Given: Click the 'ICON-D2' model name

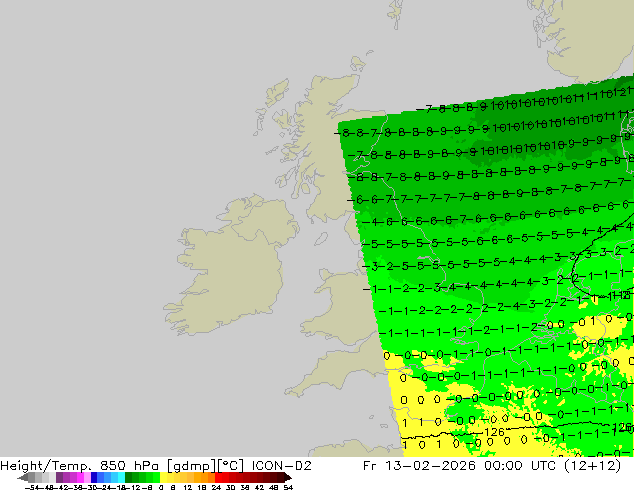Looking at the screenshot, I should pyautogui.click(x=281, y=466).
